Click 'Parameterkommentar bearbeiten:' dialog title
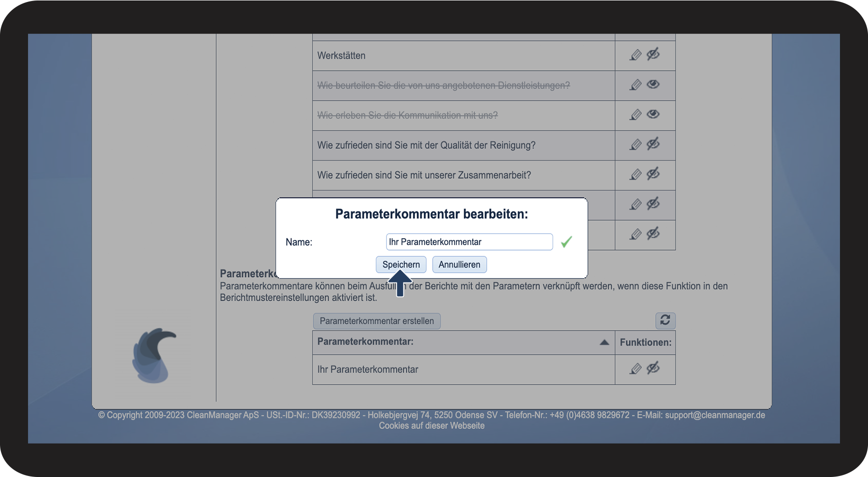The height and width of the screenshot is (477, 868). tap(431, 214)
